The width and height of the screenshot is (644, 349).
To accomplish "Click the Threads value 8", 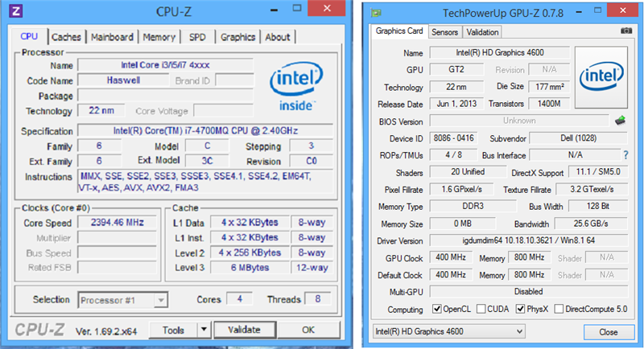I will (317, 299).
